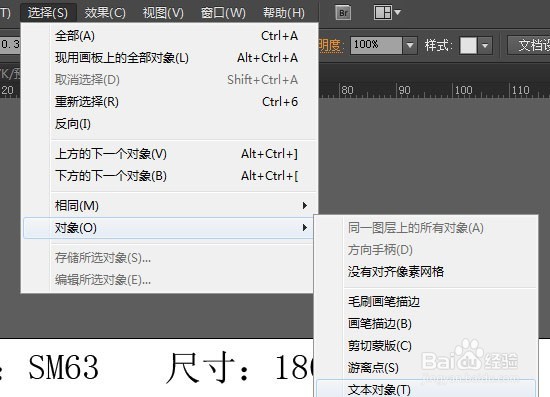Open the 选择(S) menu
550x397 pixels.
coord(48,13)
